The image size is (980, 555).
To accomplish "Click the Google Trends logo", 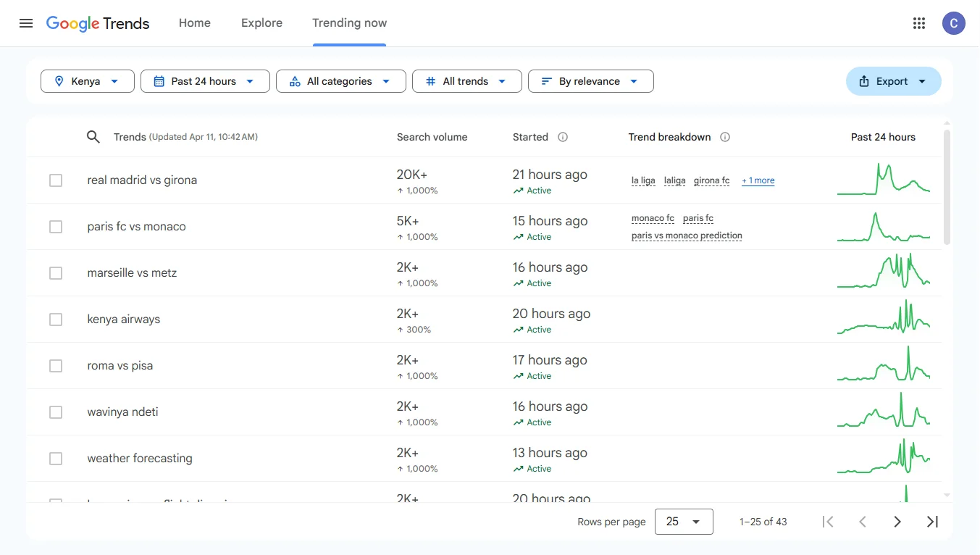I will pos(98,23).
